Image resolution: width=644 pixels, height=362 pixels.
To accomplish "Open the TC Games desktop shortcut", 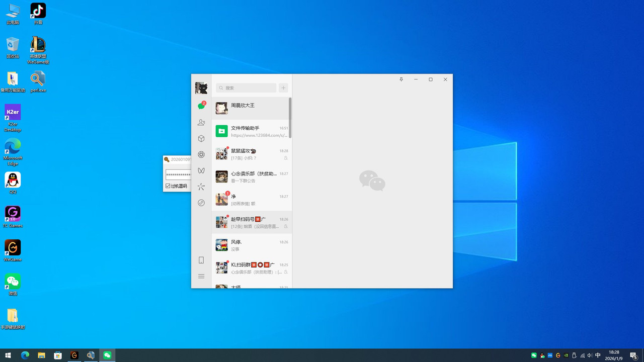I will pos(13,217).
